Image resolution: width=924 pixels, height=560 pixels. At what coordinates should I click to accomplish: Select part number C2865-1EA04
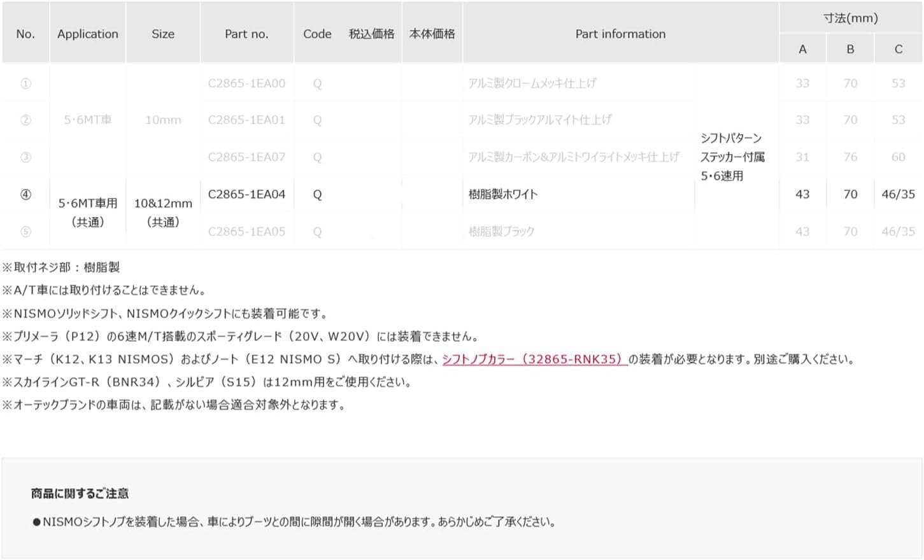[x=246, y=194]
